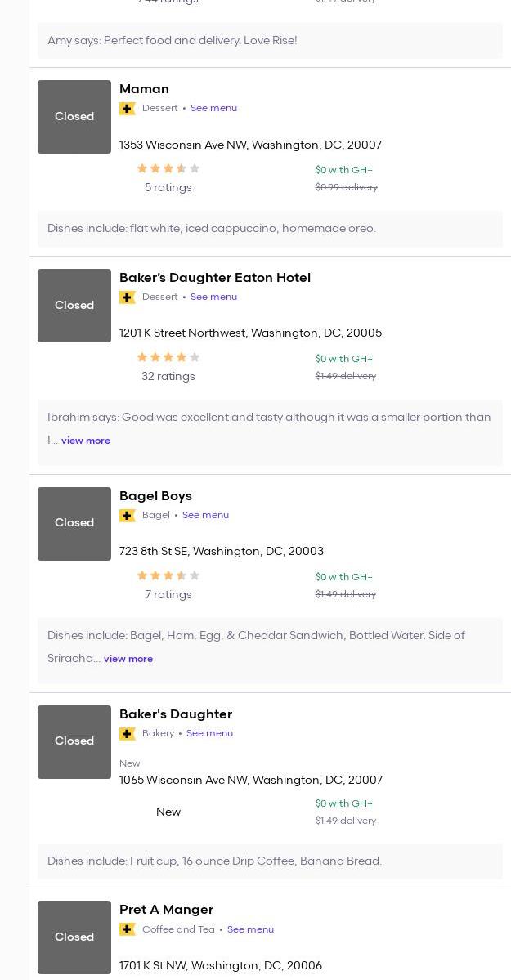Viewport: 511px width, 980px height.
Task: Click the GH+ badge icon for Bagel Boys
Action: (128, 516)
